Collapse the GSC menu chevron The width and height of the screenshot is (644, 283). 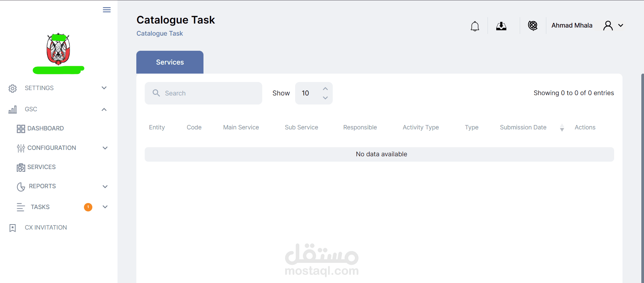[x=104, y=110]
